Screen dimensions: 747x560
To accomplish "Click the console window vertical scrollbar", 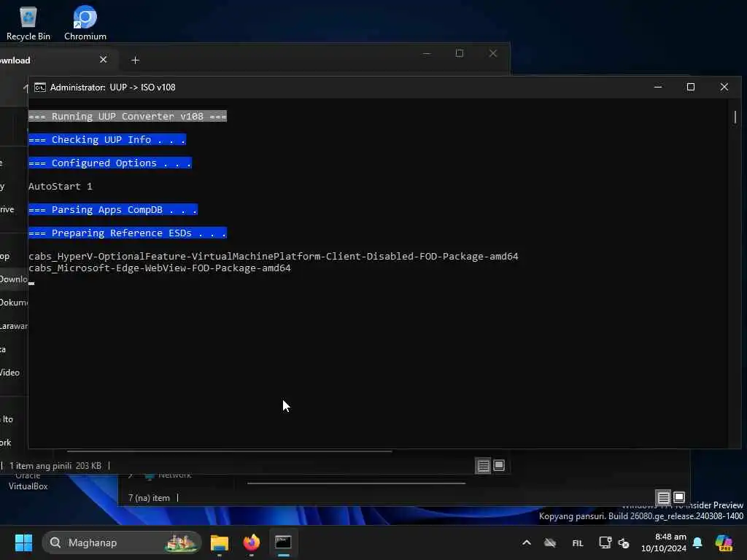I will click(x=735, y=117).
